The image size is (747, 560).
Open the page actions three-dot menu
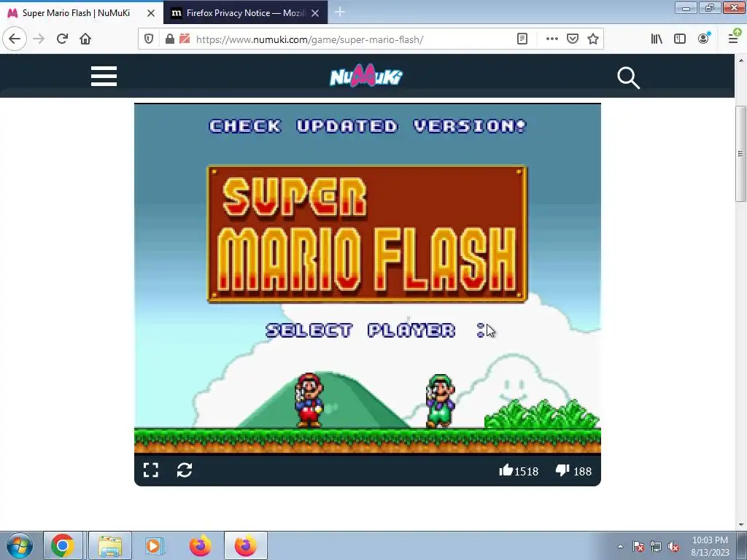tap(551, 39)
